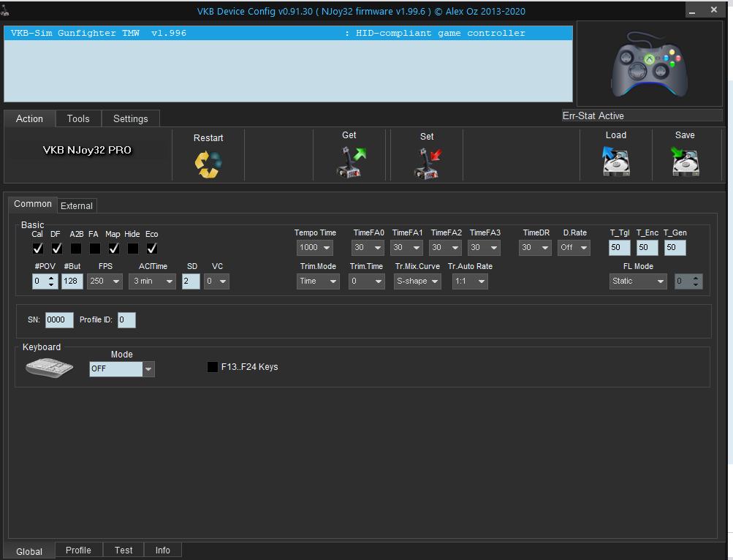Switch to the Action tab

pos(29,119)
